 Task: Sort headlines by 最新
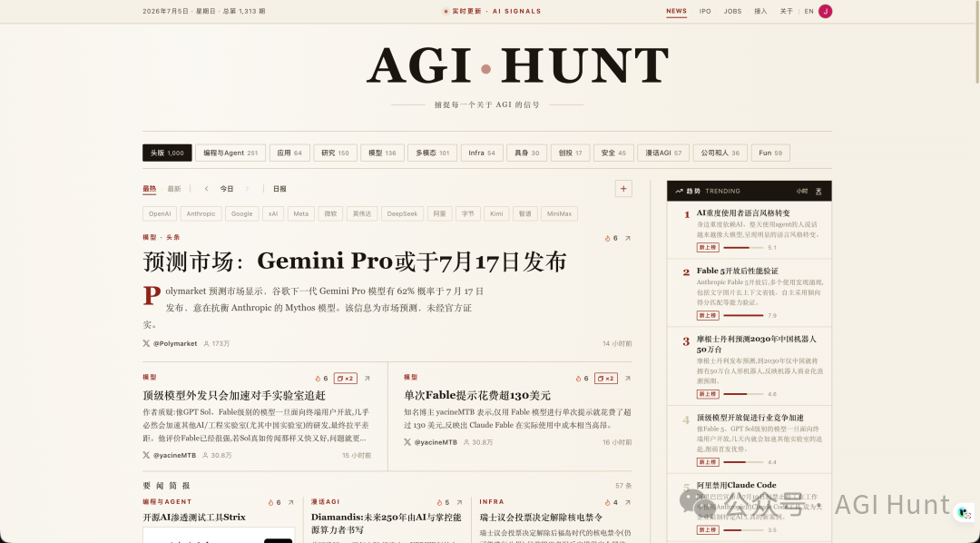174,189
